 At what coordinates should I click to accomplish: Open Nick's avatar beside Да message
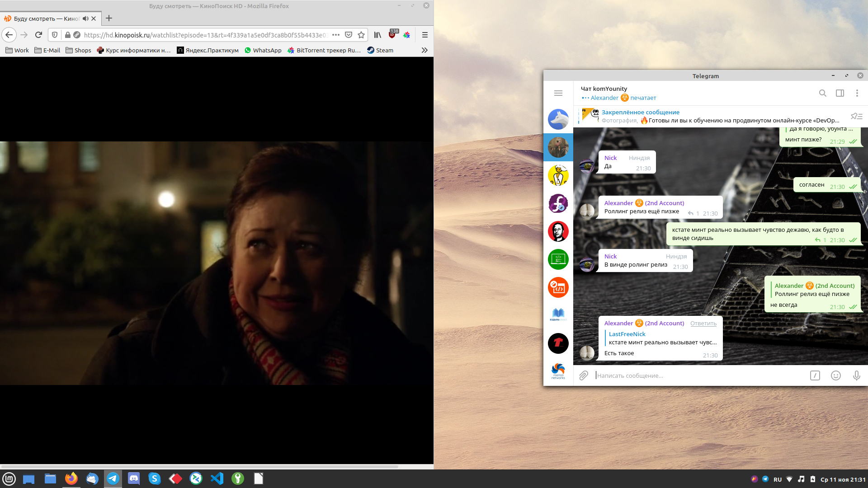(587, 166)
